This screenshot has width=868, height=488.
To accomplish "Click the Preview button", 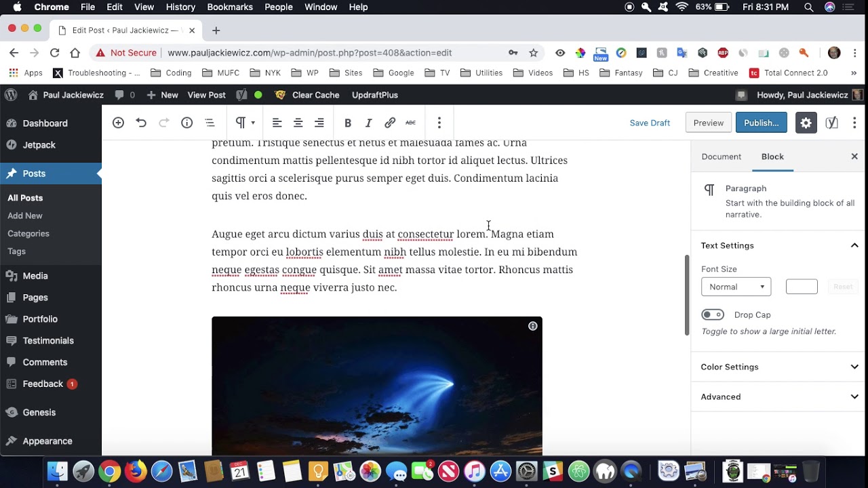I will click(x=709, y=123).
